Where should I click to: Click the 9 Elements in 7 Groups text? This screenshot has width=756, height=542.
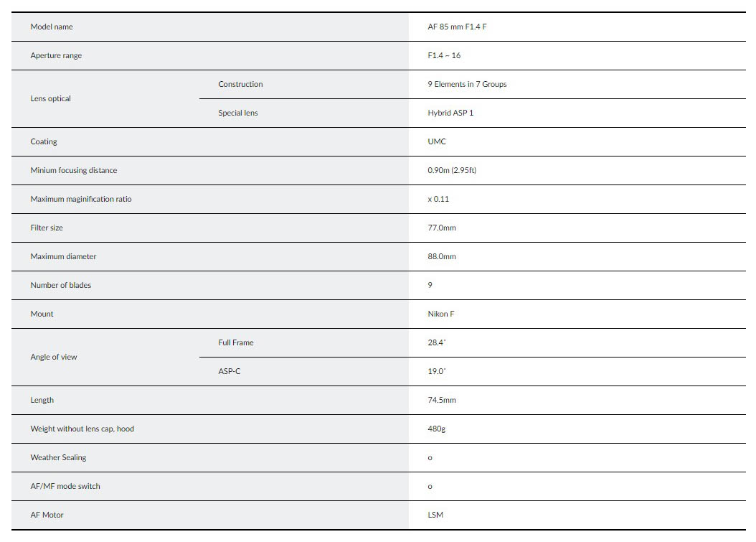pyautogui.click(x=467, y=85)
